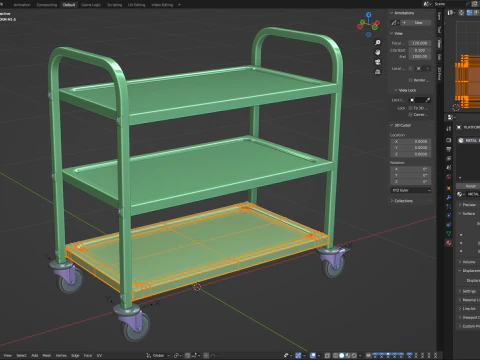The image size is (480, 360).
Task: Open the Scene properties tab icon
Action: point(449,167)
